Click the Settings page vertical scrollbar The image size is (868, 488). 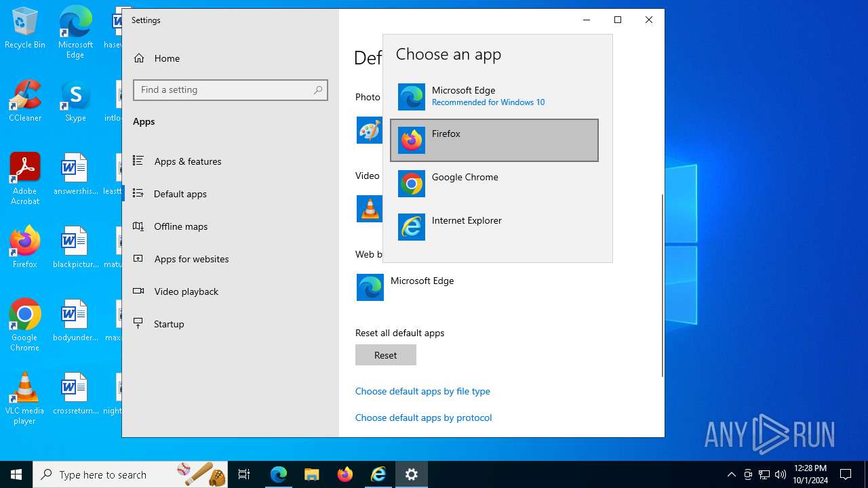pos(662,285)
